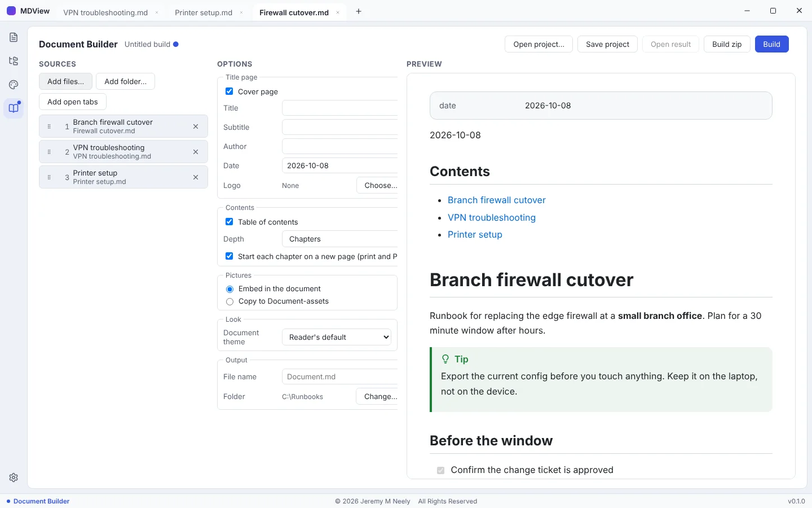The image size is (812, 508).
Task: Close the VPN troubleshooting.md tab
Action: tap(157, 12)
